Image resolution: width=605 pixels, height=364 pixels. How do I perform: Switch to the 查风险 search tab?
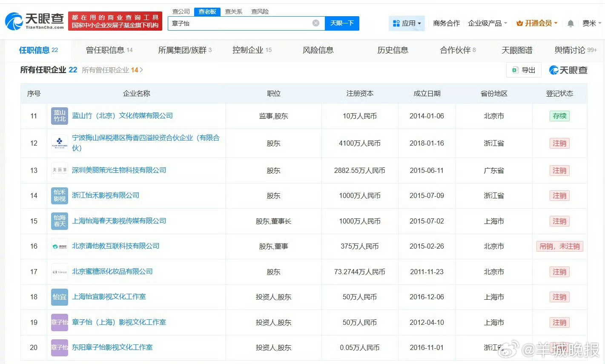pyautogui.click(x=260, y=11)
